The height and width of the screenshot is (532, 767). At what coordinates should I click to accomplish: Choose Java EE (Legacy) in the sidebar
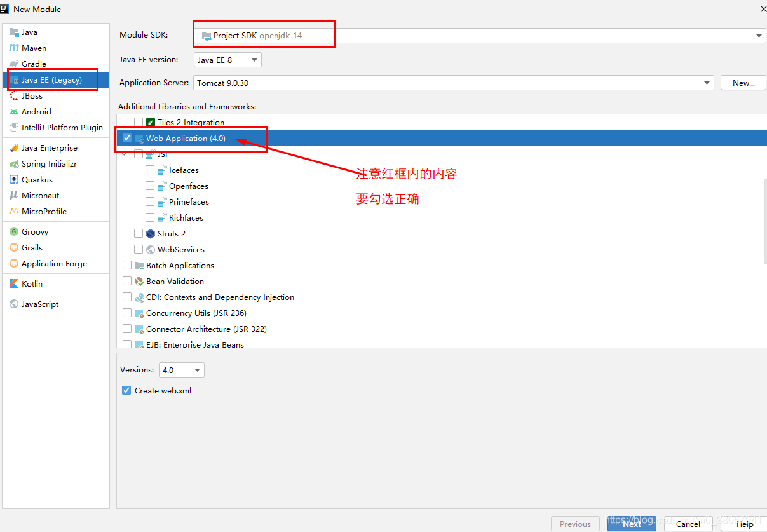(56, 79)
